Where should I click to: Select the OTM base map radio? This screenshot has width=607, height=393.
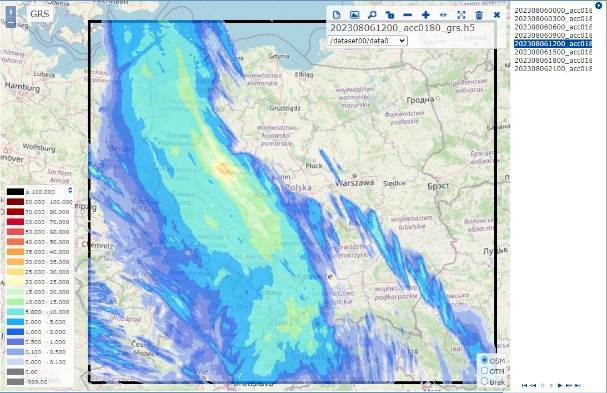click(484, 371)
